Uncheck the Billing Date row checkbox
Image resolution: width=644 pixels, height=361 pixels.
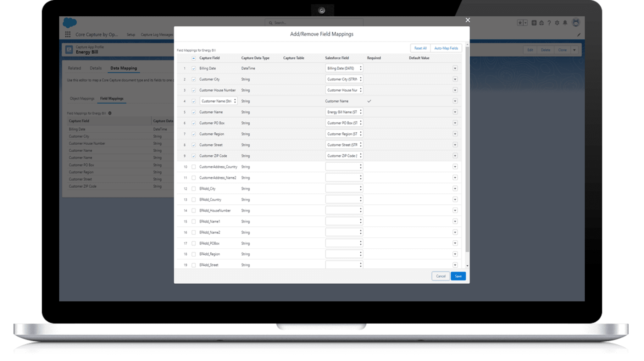193,68
